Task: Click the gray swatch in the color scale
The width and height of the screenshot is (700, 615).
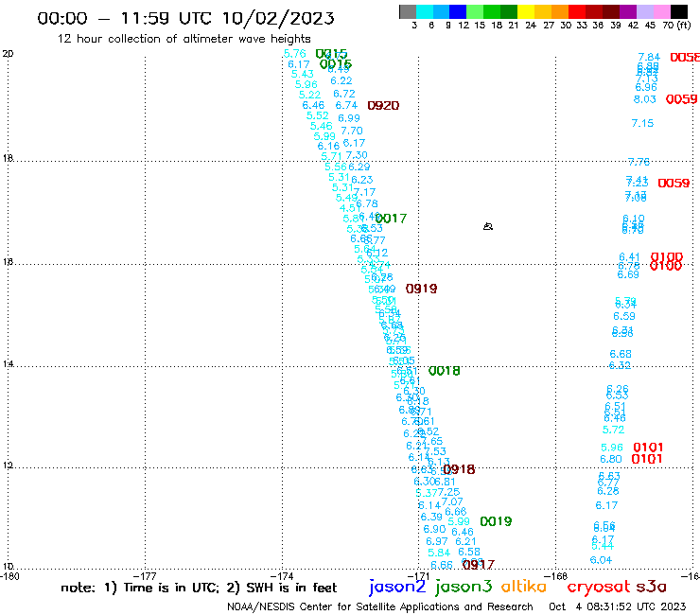Action: (x=408, y=11)
